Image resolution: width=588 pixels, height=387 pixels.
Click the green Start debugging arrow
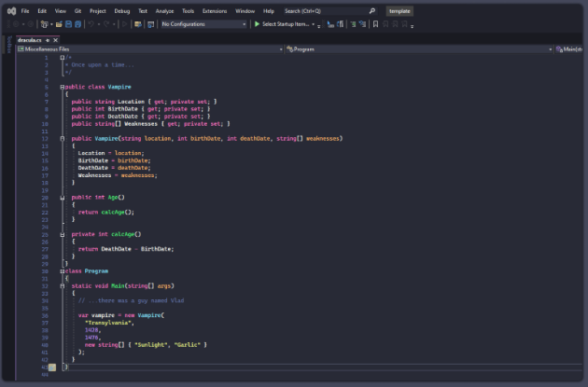coord(257,24)
